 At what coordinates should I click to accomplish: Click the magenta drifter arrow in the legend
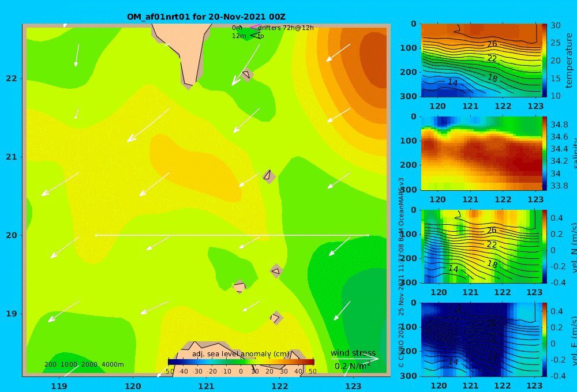[254, 27]
